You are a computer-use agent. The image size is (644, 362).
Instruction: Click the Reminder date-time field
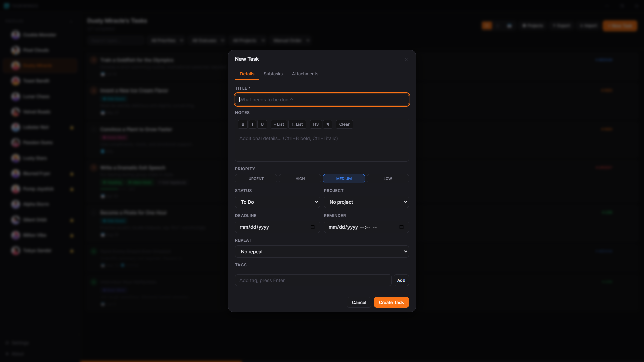pos(366,227)
